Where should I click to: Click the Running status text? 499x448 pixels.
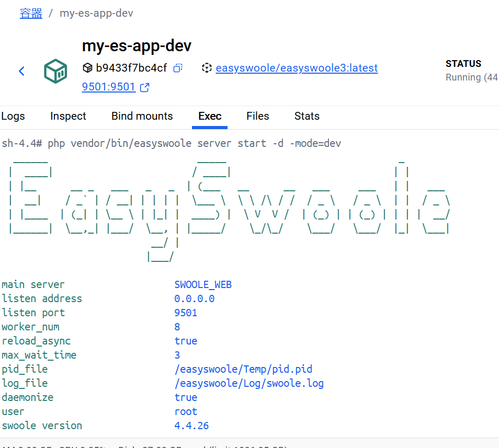472,77
